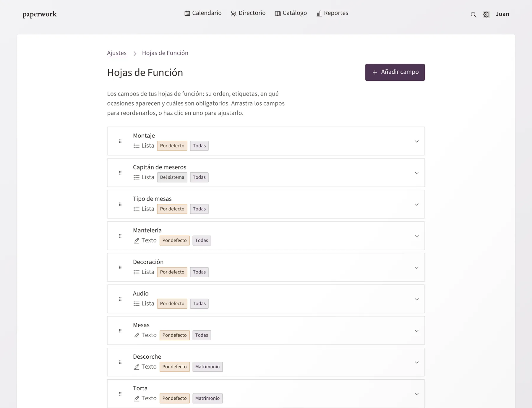Viewport: 532px width, 408px height.
Task: Click the Por defecto tag on Decoración
Action: pos(172,272)
